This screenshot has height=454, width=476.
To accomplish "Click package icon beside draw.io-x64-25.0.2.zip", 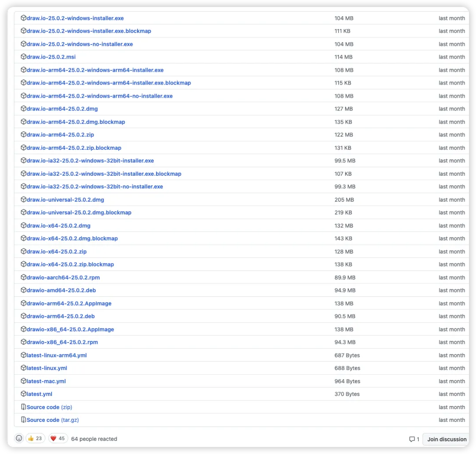I will click(23, 251).
